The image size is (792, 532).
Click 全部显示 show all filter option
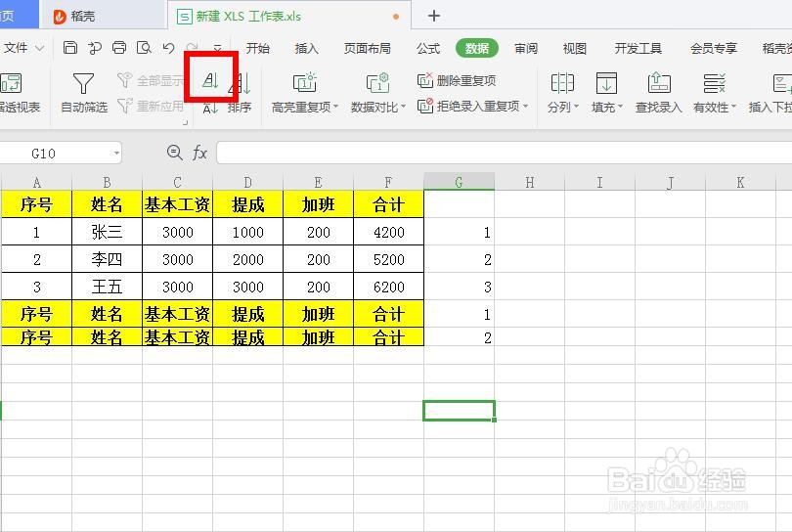[x=151, y=80]
